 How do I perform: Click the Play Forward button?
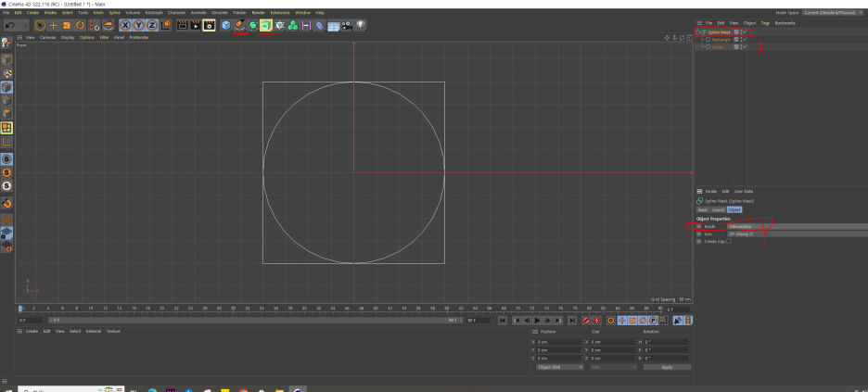point(537,321)
